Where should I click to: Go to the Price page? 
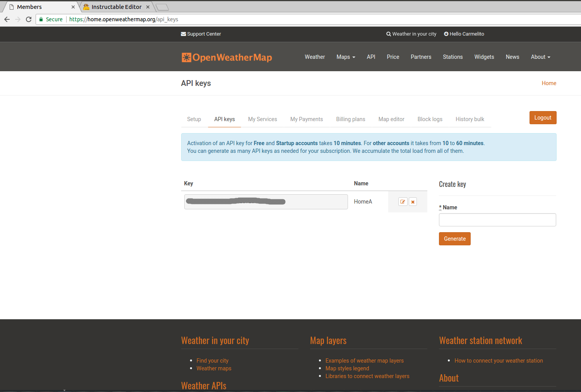tap(393, 57)
